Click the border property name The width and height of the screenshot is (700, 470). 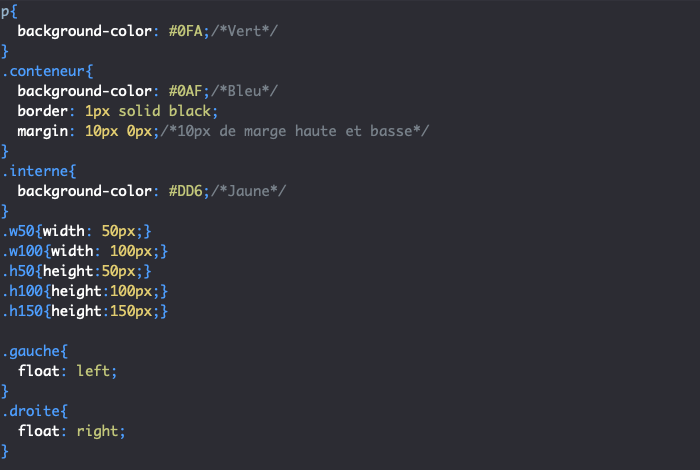coord(44,111)
